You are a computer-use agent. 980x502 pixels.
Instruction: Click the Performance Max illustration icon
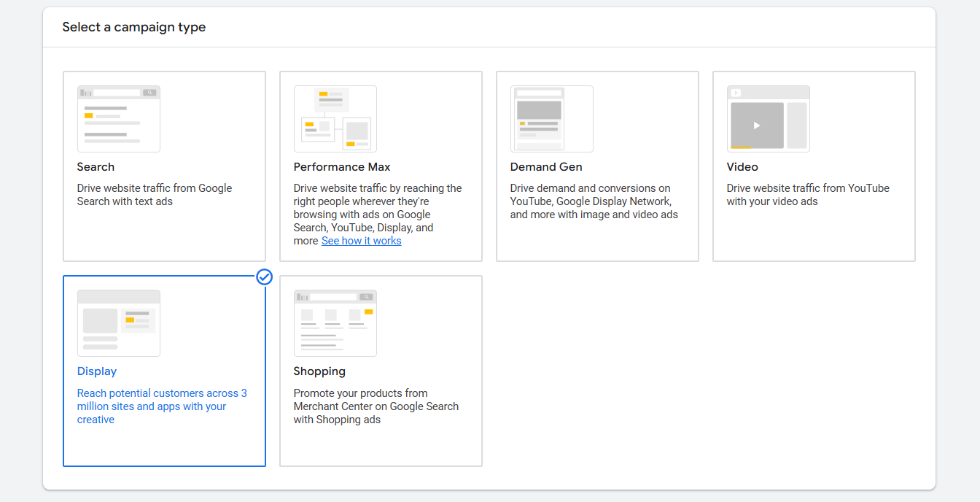point(335,119)
